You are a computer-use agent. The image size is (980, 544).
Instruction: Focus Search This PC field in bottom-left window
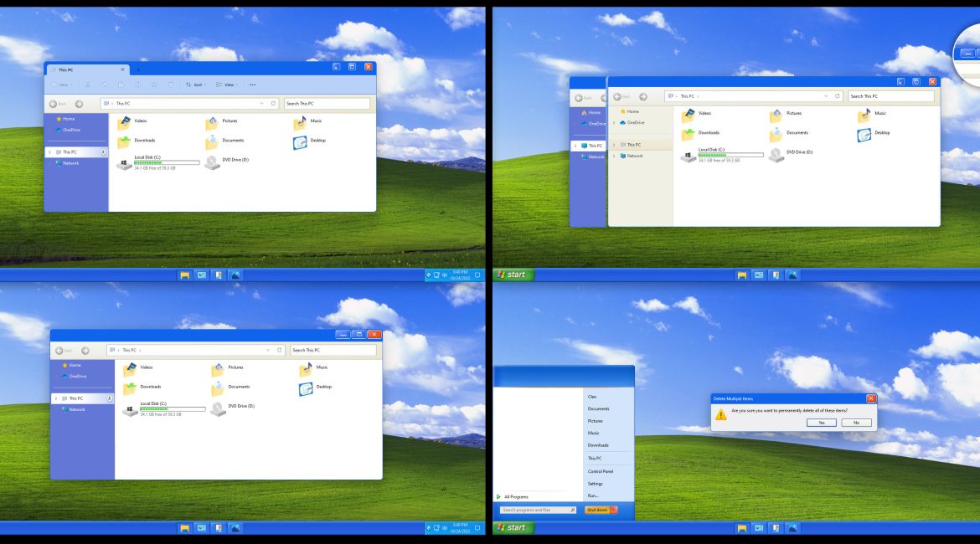click(333, 351)
